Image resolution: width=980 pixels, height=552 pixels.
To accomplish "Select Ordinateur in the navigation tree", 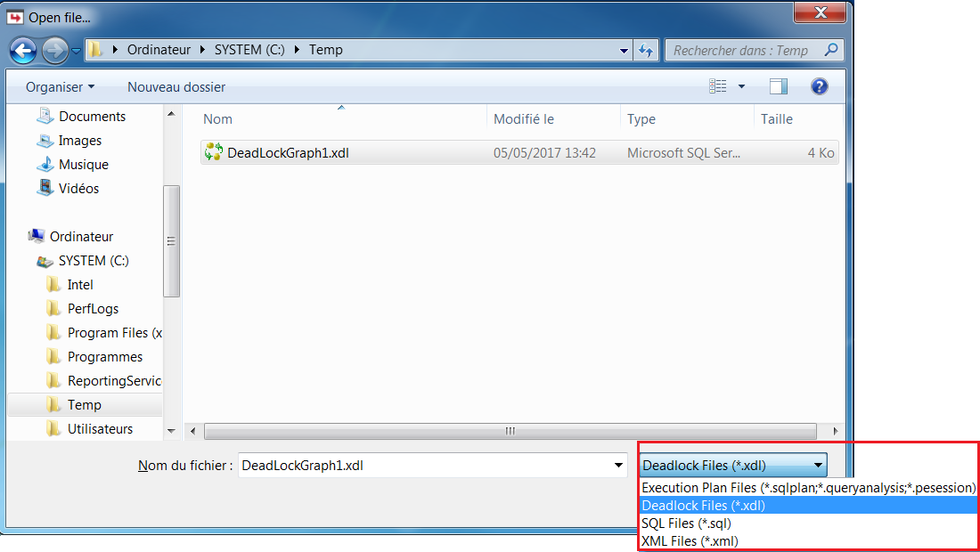I will [81, 237].
